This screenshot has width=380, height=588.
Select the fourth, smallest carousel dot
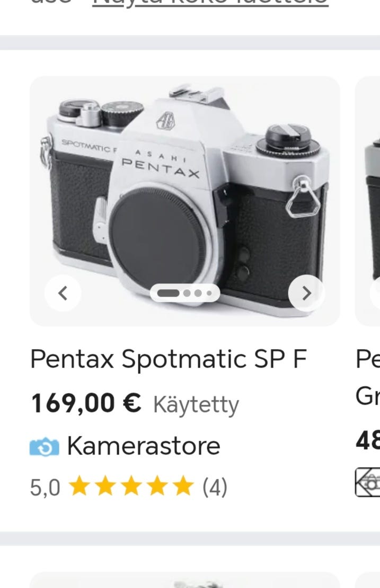(209, 293)
